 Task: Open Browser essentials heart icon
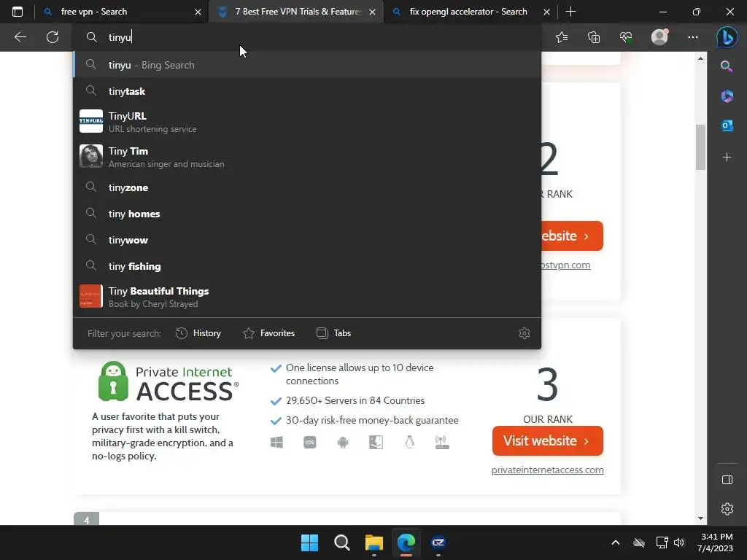click(626, 37)
